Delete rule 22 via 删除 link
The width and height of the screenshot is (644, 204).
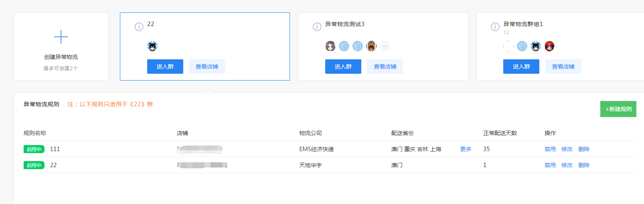[584, 165]
